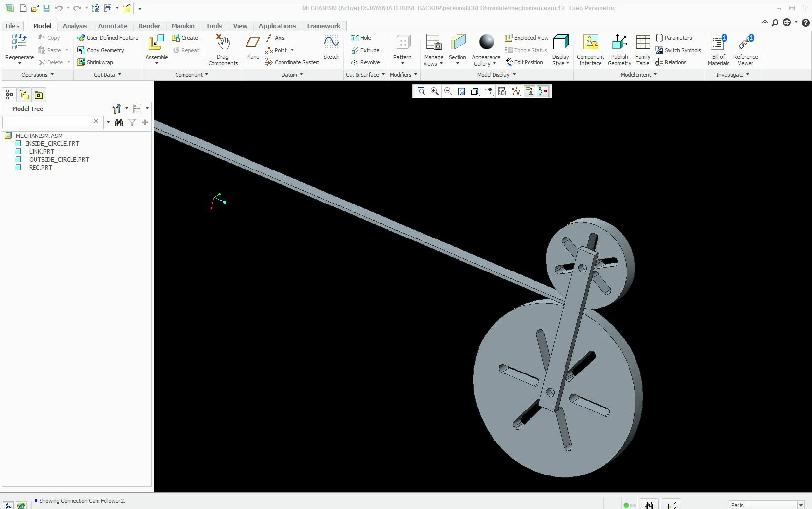Image resolution: width=812 pixels, height=509 pixels.
Task: Click the Revolve button
Action: (365, 62)
